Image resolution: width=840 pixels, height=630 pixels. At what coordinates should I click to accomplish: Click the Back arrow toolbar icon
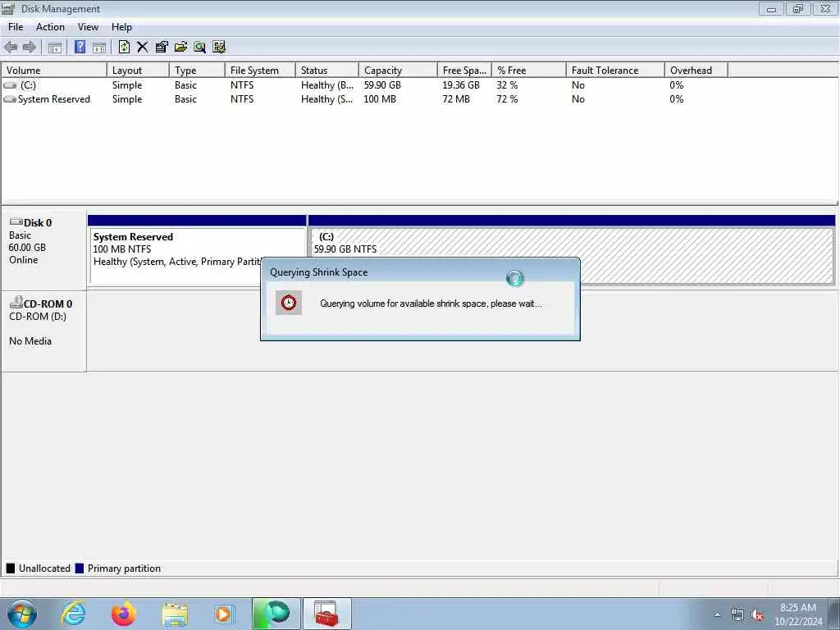coord(10,47)
